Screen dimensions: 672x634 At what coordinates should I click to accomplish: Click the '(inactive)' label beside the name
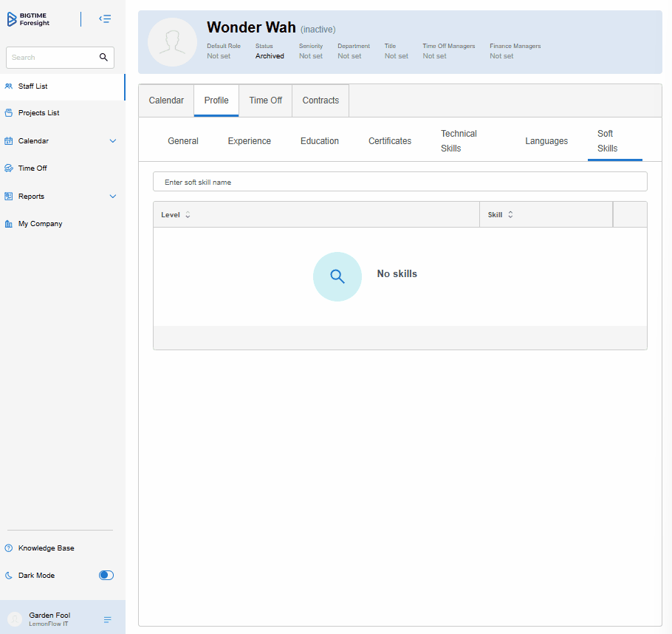(318, 29)
